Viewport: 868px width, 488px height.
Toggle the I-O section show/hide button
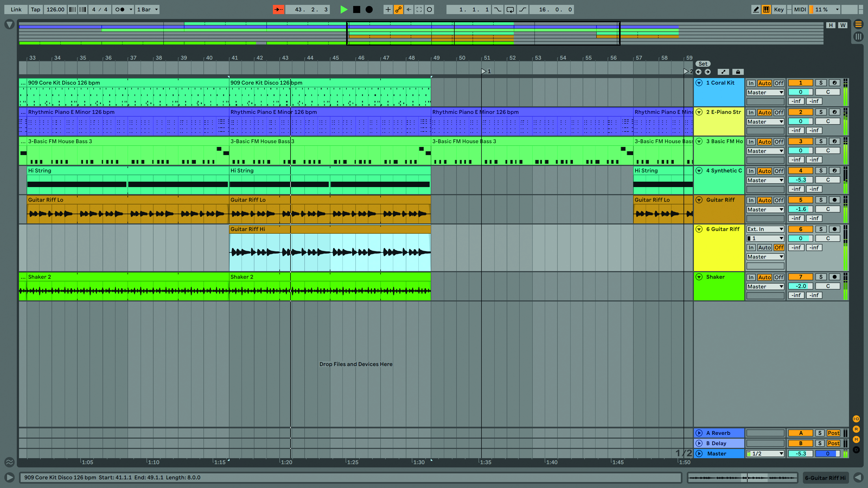point(856,419)
